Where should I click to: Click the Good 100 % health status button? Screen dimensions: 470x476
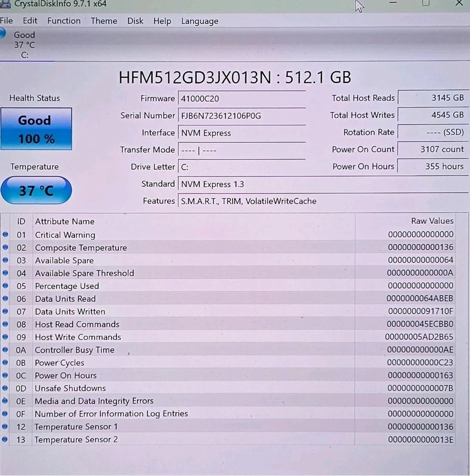point(36,129)
